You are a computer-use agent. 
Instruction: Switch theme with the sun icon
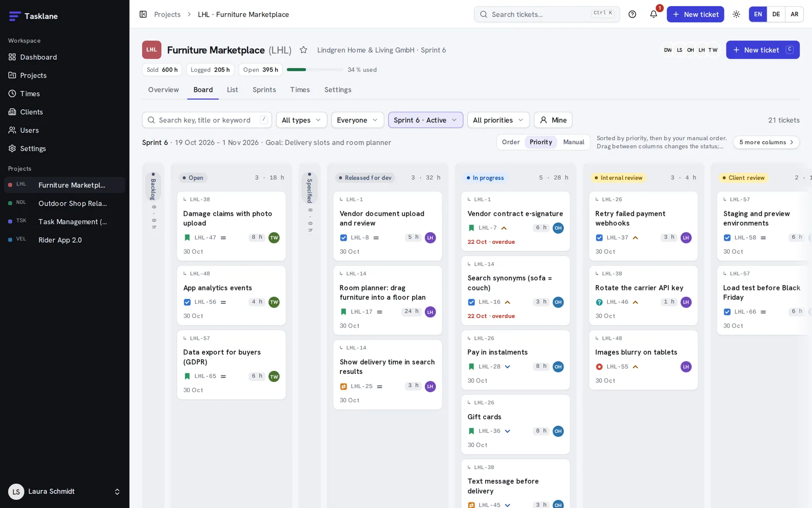coord(736,14)
